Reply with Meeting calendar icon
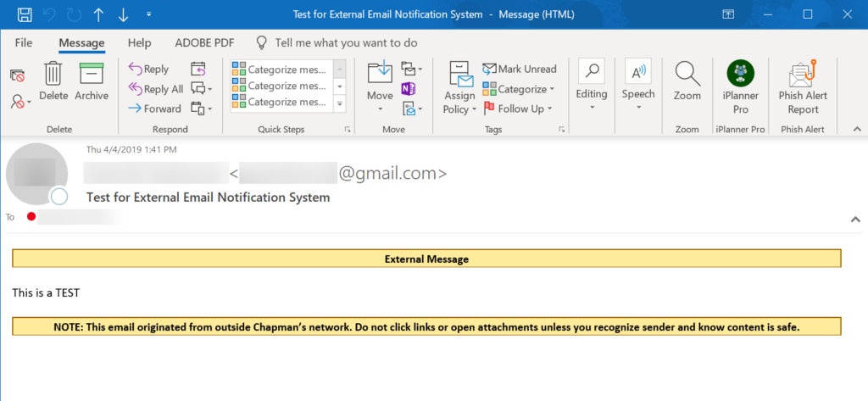The image size is (868, 401). coord(198,70)
